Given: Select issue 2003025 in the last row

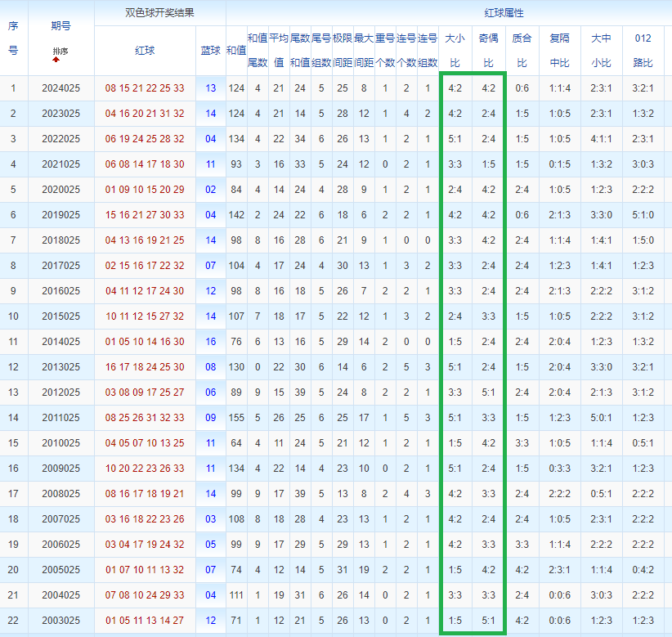Looking at the screenshot, I should (x=60, y=621).
